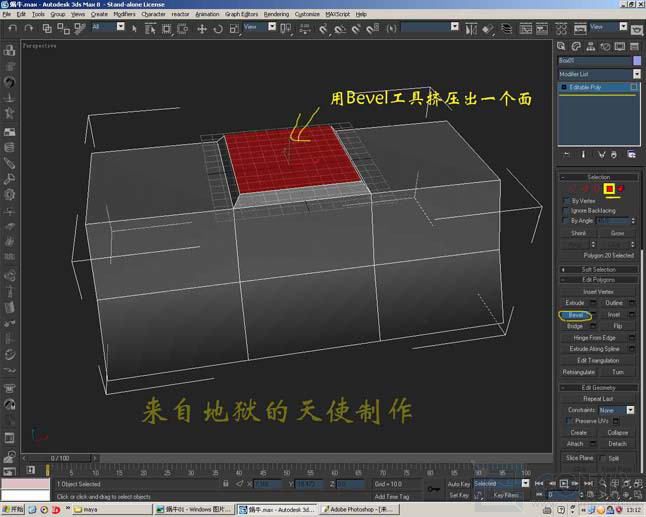
Task: Click Box01 object color swatch
Action: click(637, 61)
